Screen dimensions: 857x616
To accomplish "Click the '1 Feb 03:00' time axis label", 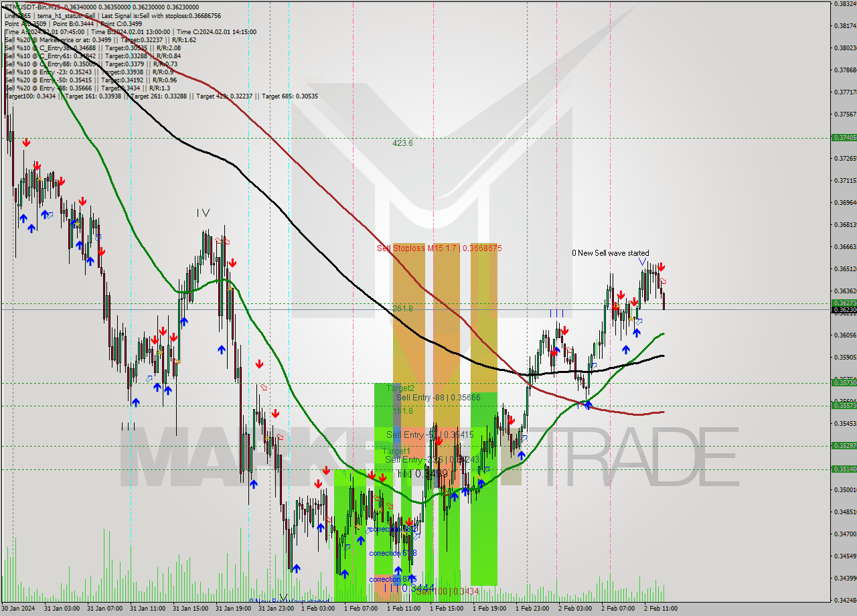I will (x=318, y=609).
